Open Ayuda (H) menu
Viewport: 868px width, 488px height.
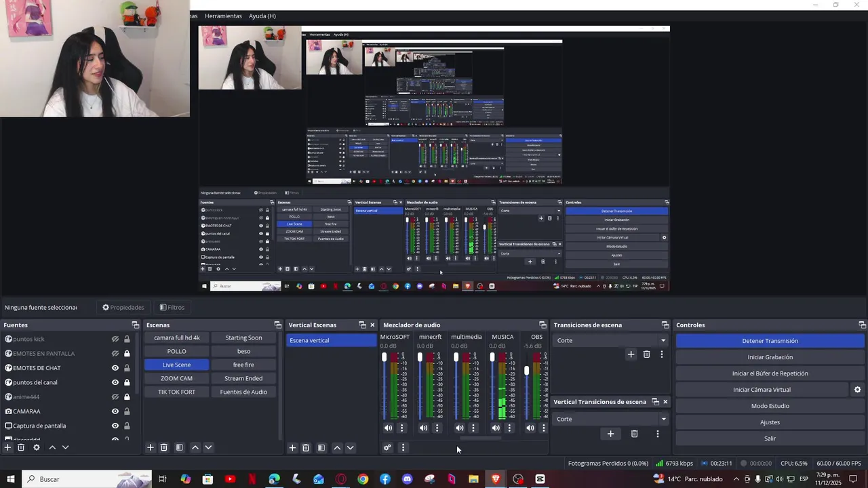pyautogui.click(x=262, y=16)
